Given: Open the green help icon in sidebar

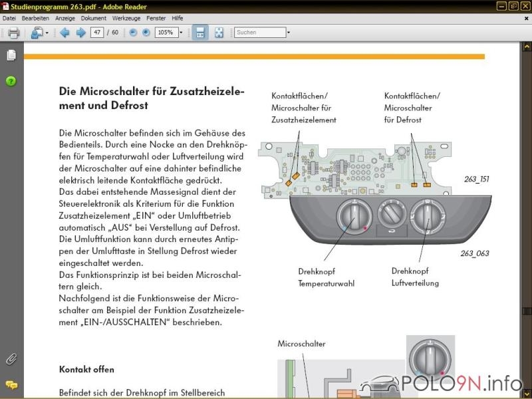Looking at the screenshot, I should pos(11,81).
